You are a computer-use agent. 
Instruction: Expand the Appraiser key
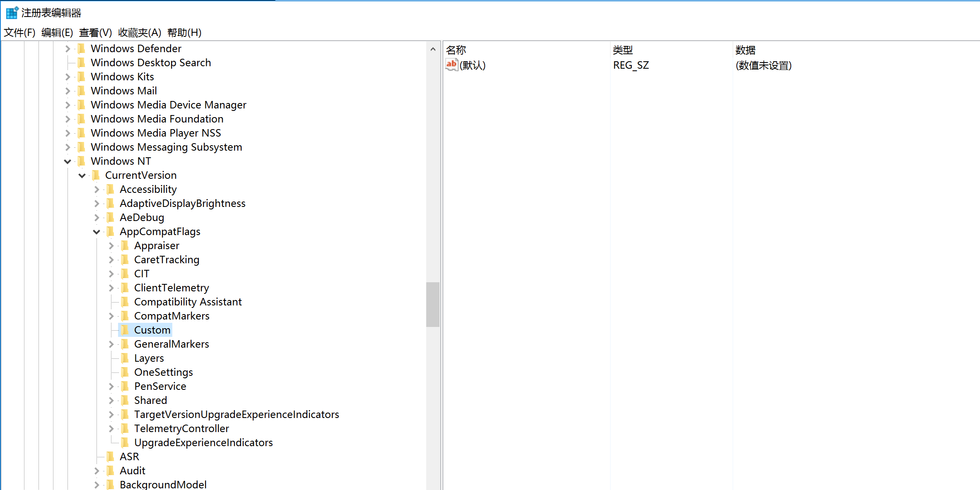[111, 245]
